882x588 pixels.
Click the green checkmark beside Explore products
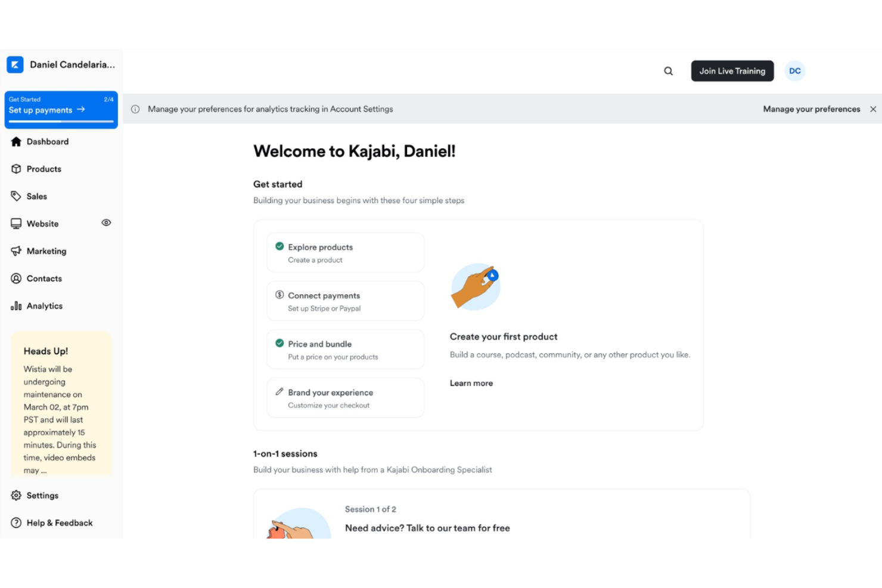point(279,247)
